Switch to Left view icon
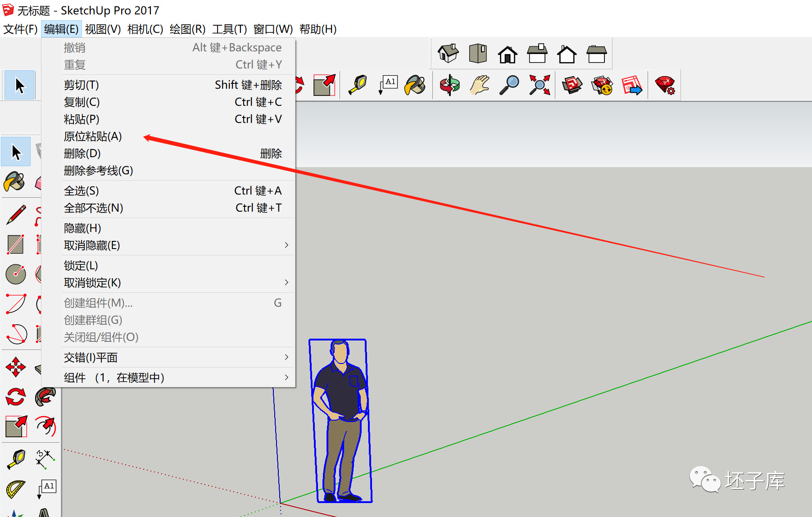Viewport: 812px width, 517px height. (x=597, y=54)
